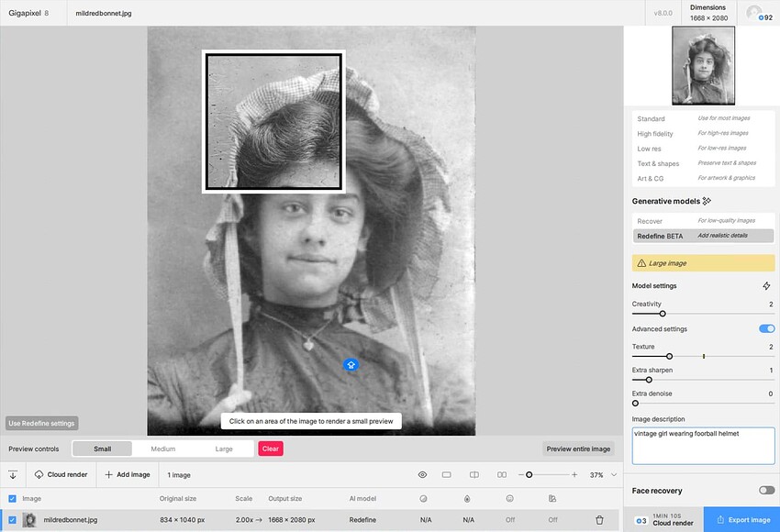Select the Recover generative model
This screenshot has width=780, height=532.
click(703, 221)
